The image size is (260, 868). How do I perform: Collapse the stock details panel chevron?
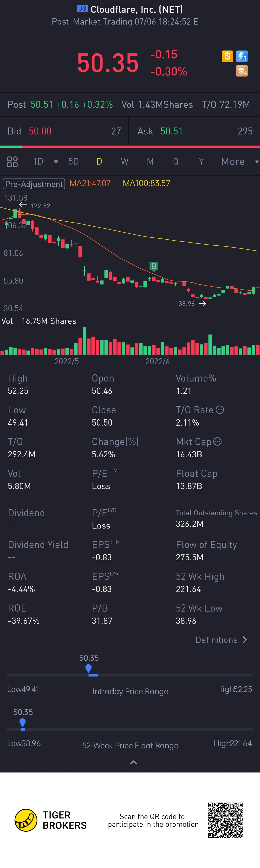[134, 762]
